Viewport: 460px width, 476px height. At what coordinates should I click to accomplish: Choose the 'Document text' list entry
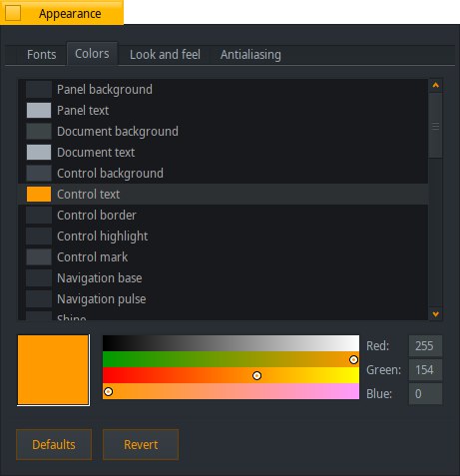click(96, 153)
